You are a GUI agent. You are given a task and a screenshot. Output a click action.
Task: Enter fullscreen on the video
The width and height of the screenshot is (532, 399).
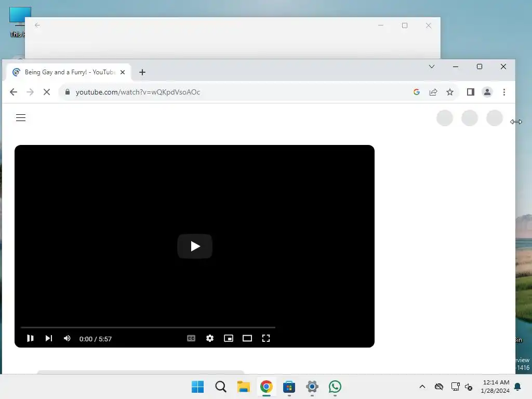266,338
